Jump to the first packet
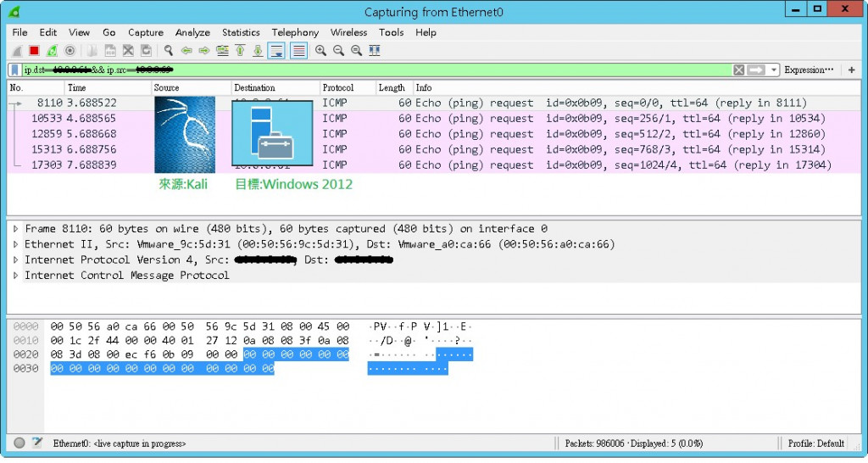The height and width of the screenshot is (463, 868). click(x=240, y=51)
